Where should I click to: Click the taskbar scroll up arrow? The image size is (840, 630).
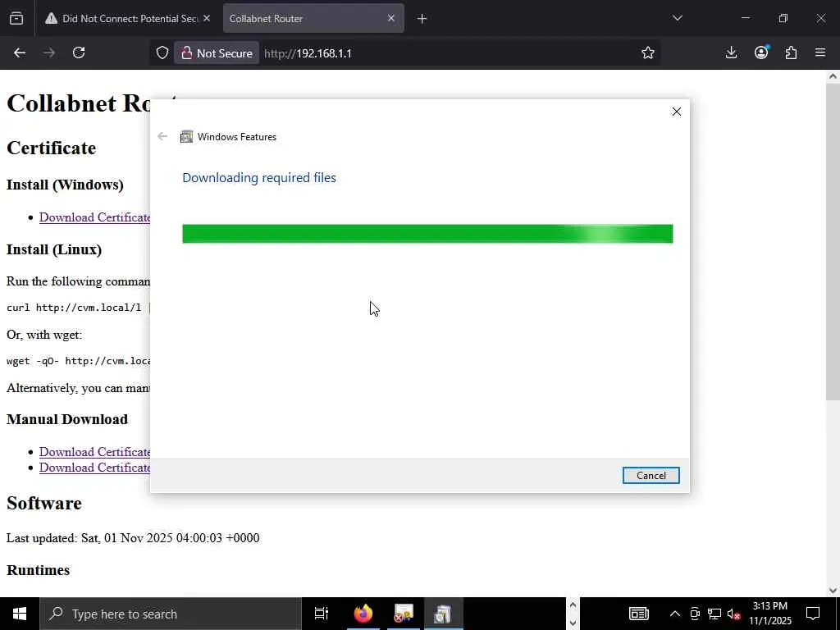(572, 605)
